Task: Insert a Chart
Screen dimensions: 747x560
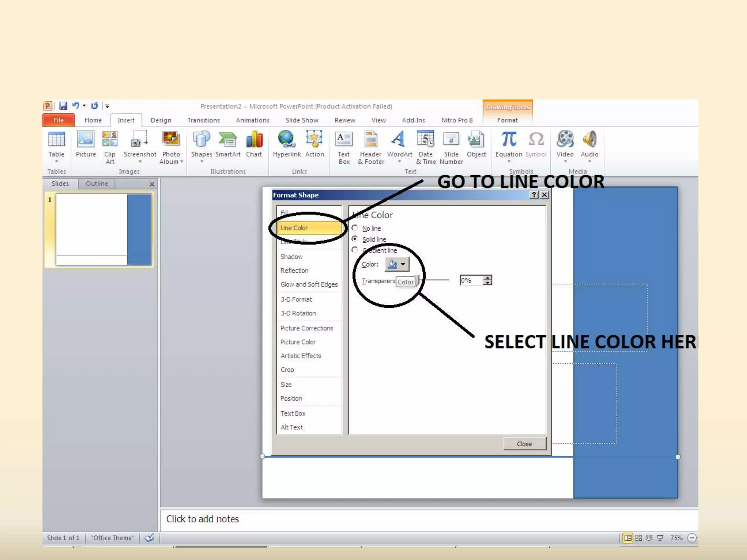Action: coord(254,144)
